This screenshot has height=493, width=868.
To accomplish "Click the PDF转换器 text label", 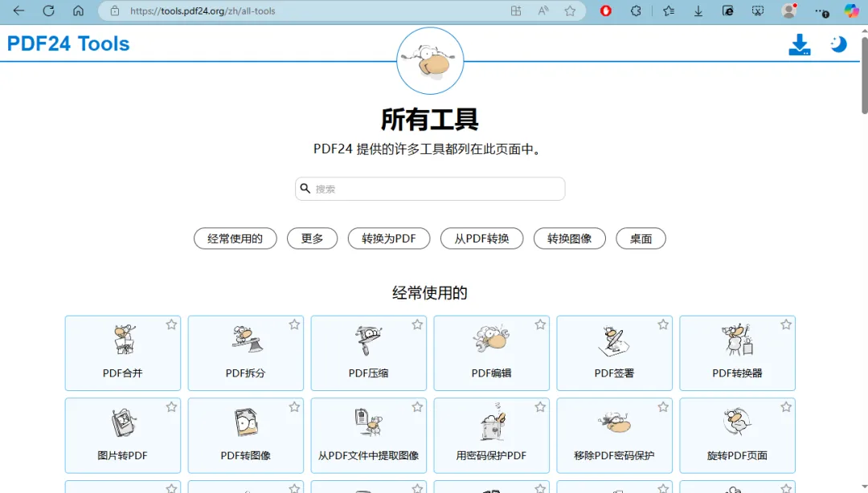I will pos(737,373).
